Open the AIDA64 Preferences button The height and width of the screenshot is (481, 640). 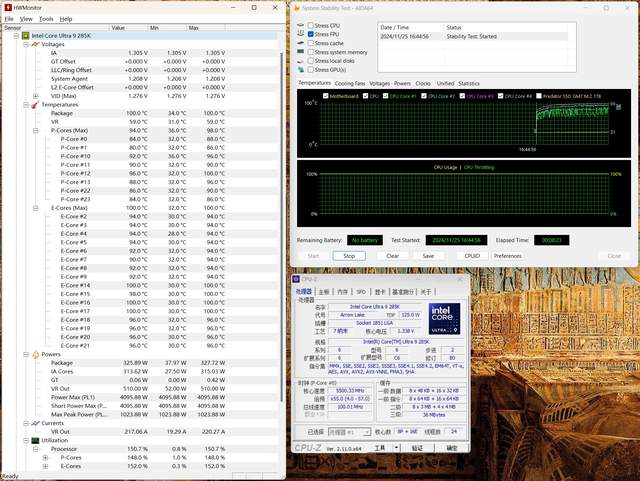507,255
